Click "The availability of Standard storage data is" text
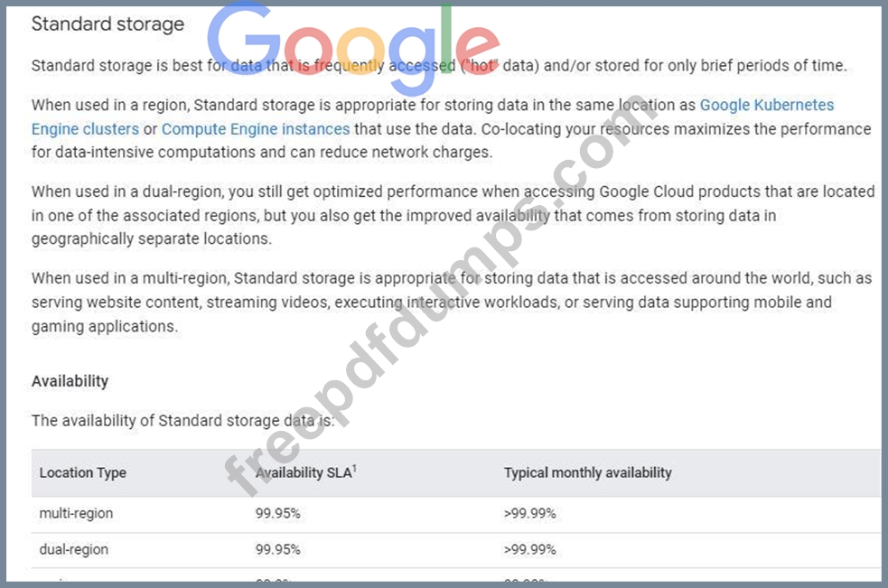Viewport: 888px width, 588px height. (181, 420)
